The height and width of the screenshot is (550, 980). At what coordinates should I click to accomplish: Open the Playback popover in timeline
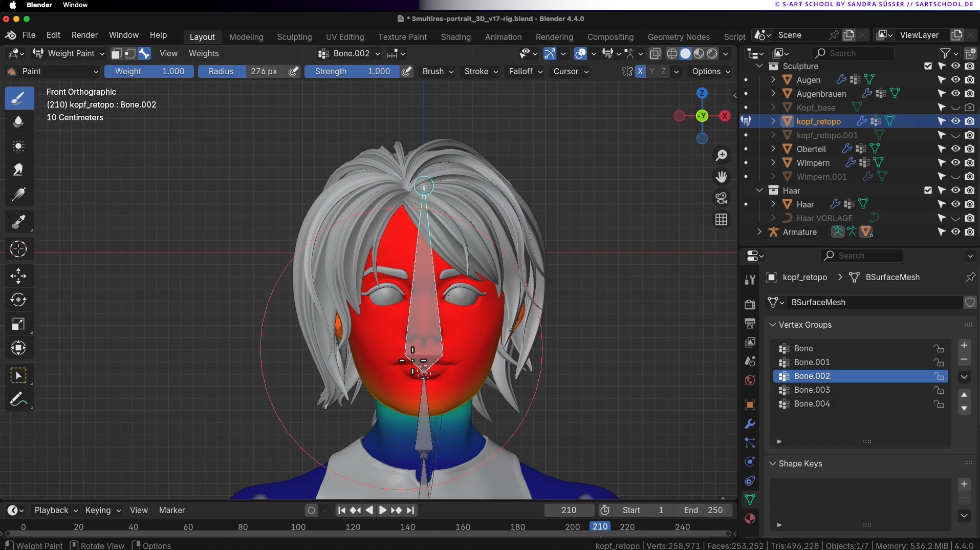point(55,511)
